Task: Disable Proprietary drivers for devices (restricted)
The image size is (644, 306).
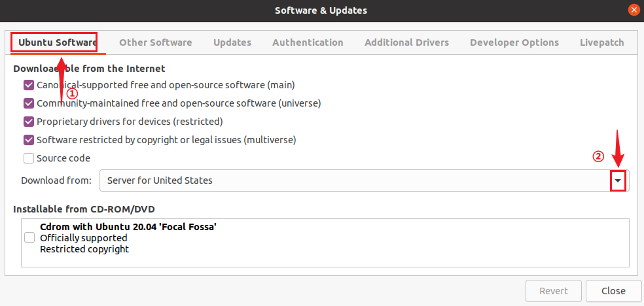Action: (x=29, y=122)
